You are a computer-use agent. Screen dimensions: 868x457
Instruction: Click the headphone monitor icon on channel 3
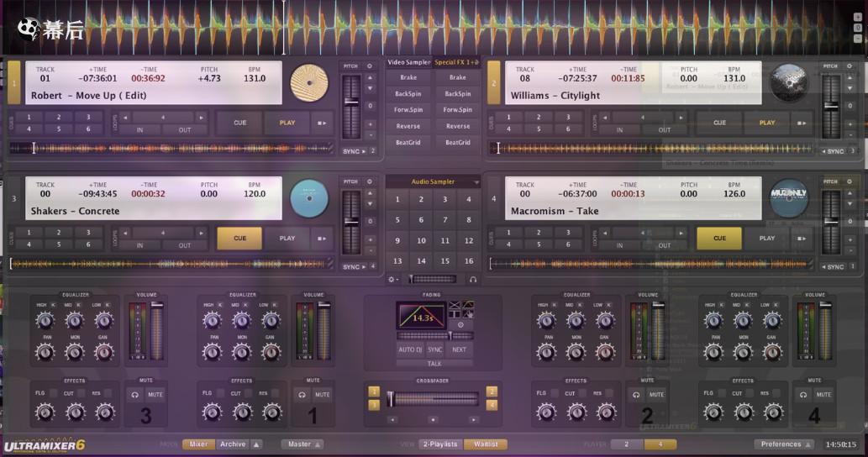pyautogui.click(x=134, y=395)
